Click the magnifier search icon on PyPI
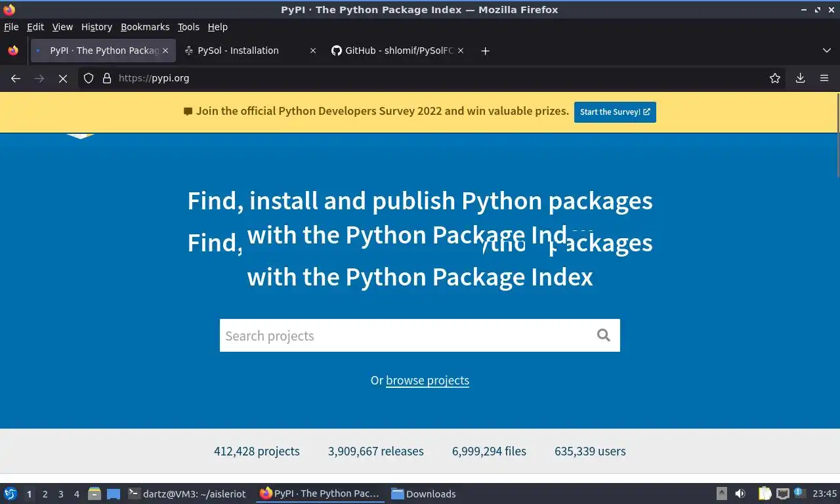 603,335
